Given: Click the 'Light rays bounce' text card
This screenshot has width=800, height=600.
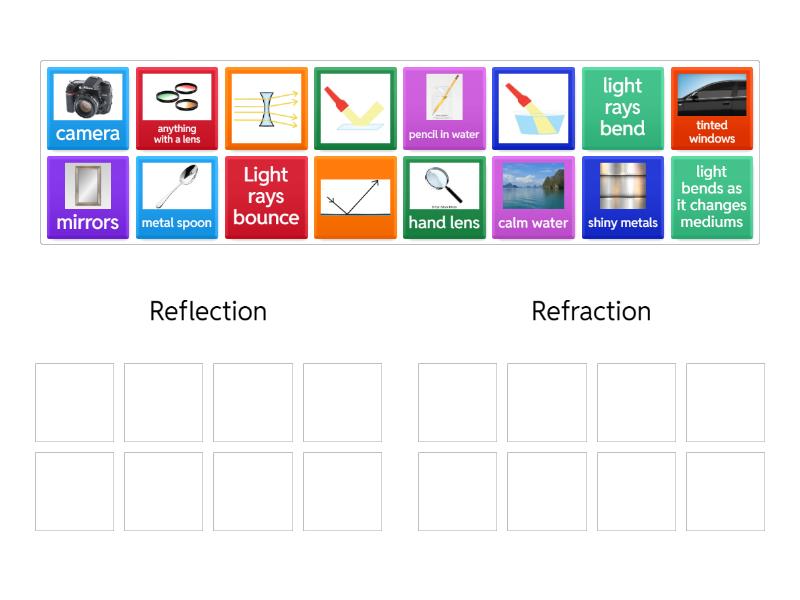Looking at the screenshot, I should coord(266,197).
